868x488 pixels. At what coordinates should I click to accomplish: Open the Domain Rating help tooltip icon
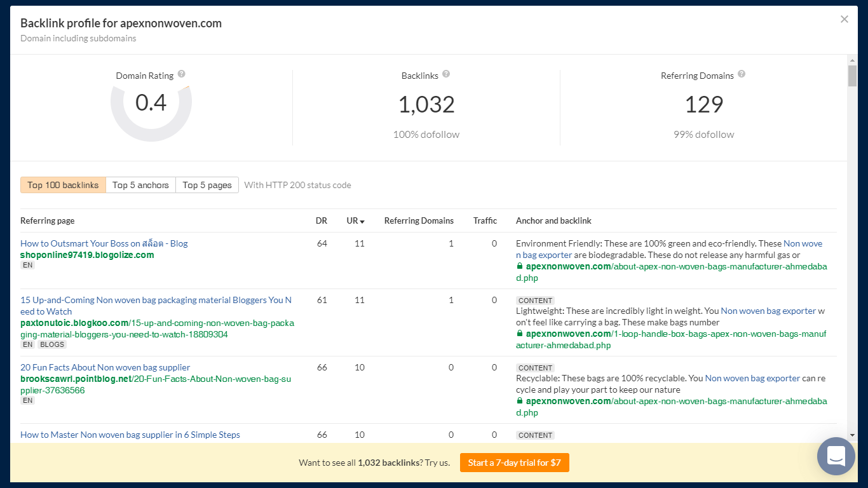[x=182, y=74]
